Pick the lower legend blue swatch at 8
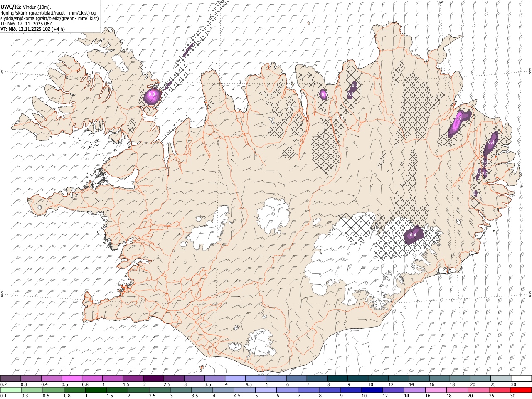The image size is (532, 399). pos(330,390)
